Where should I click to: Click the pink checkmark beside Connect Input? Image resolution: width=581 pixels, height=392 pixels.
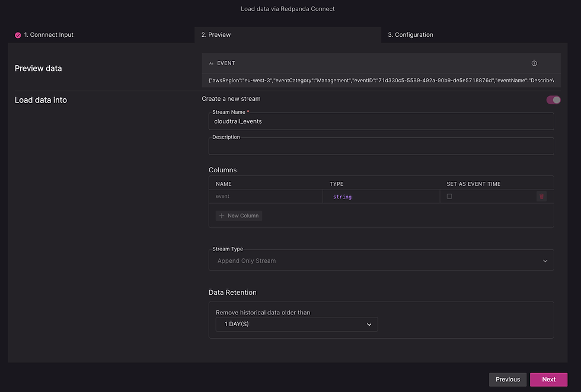click(x=18, y=35)
